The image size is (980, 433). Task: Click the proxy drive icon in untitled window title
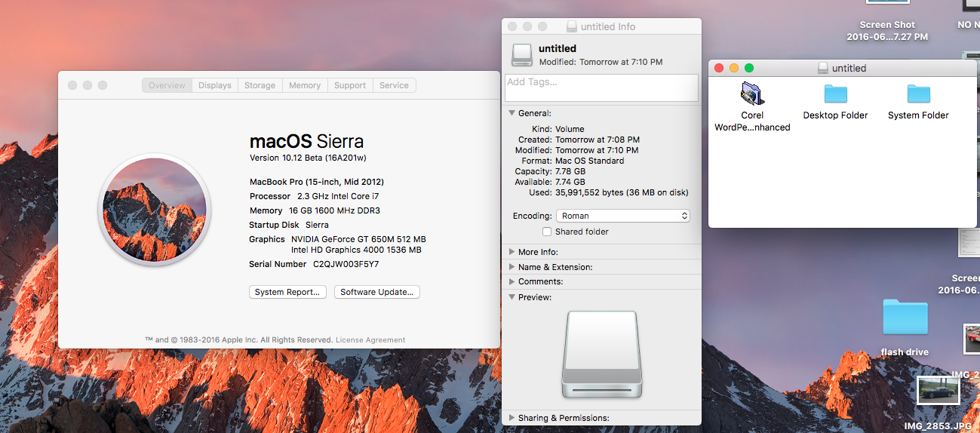[x=823, y=68]
